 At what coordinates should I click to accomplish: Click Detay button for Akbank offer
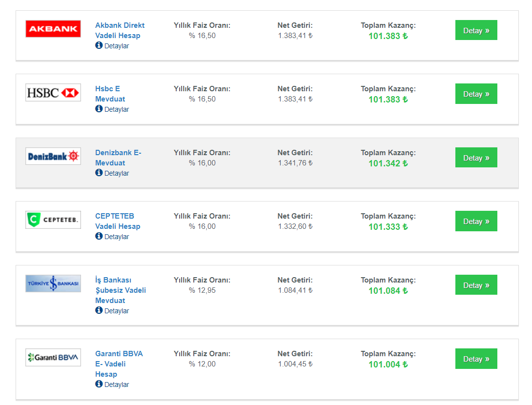[x=476, y=30]
